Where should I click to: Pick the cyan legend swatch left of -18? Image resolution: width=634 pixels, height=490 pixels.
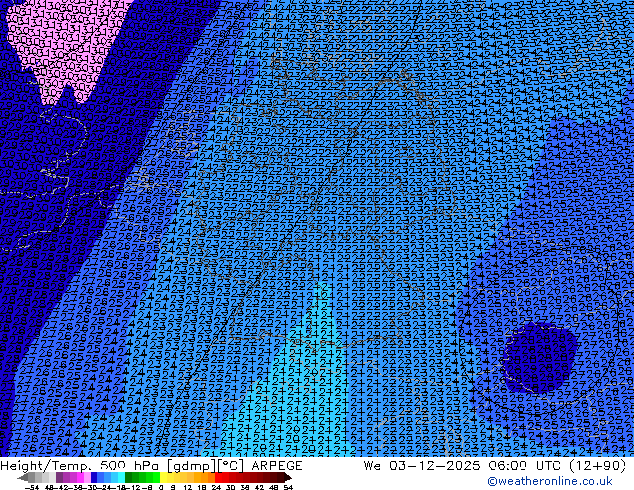pos(121,477)
